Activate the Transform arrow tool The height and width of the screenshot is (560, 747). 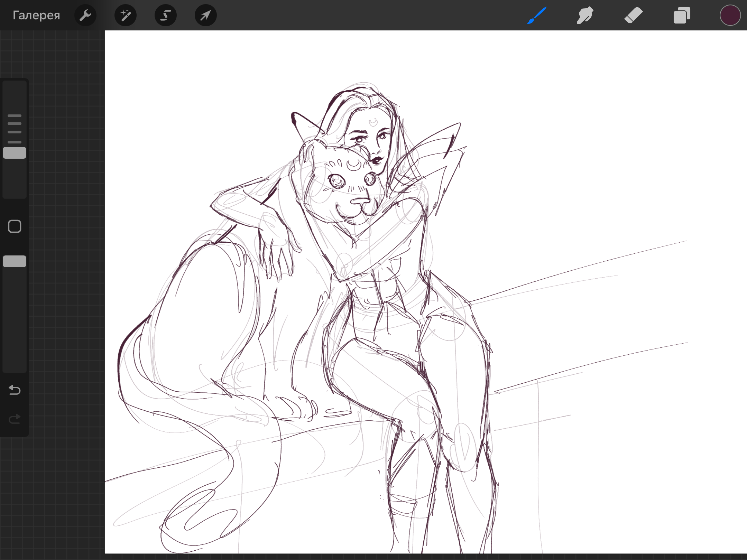(x=206, y=15)
